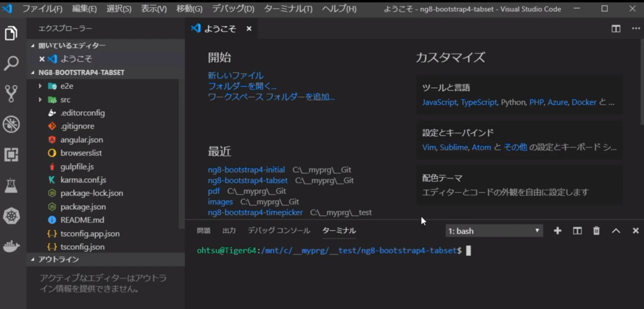Screen dimensions: 644x309
Task: Open recent ng8-bootstrap4-initial project
Action: (246, 170)
